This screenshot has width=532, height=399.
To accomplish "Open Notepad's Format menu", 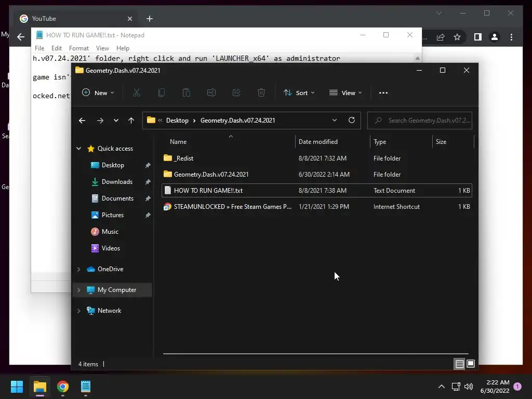I will [79, 48].
